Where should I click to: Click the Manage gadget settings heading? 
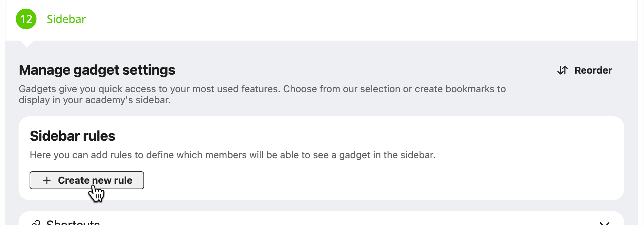click(x=97, y=70)
